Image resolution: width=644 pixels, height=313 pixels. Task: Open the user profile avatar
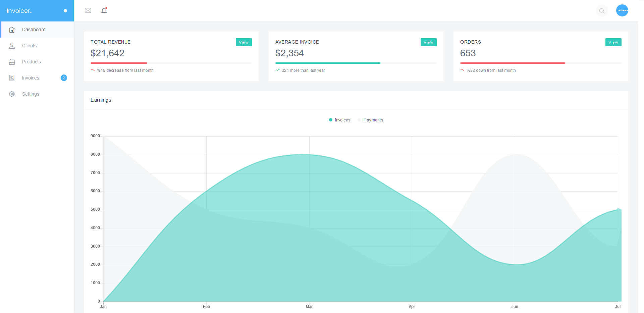[622, 10]
